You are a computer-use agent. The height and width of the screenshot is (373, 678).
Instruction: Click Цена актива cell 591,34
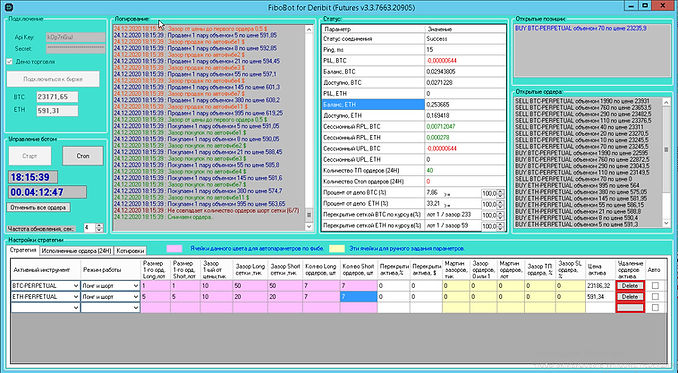[x=600, y=297]
